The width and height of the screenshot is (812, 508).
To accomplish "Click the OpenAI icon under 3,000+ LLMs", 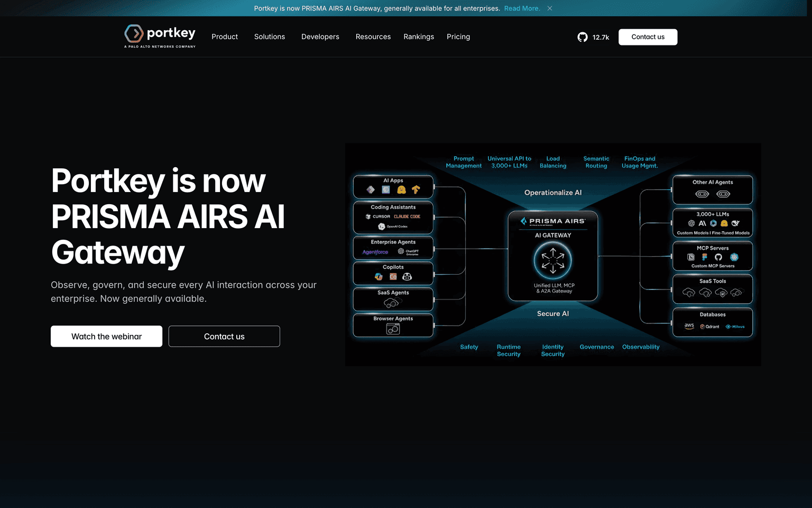I will coord(691,223).
